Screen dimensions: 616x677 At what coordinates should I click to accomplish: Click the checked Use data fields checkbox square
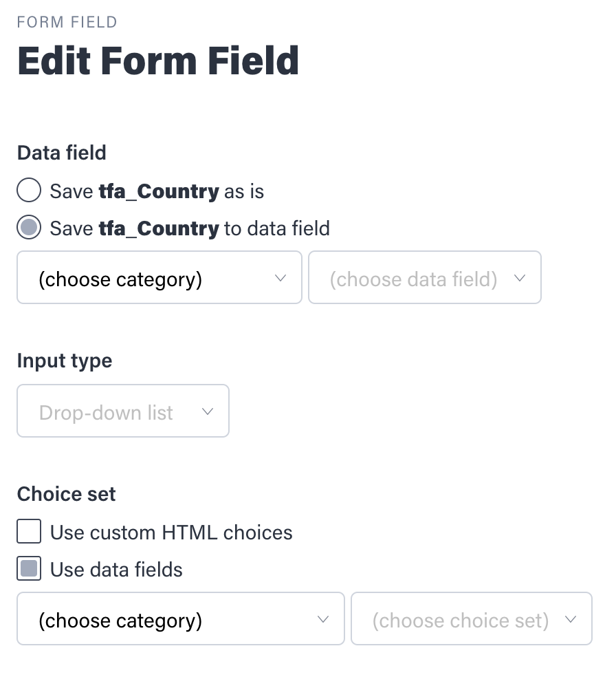[28, 568]
